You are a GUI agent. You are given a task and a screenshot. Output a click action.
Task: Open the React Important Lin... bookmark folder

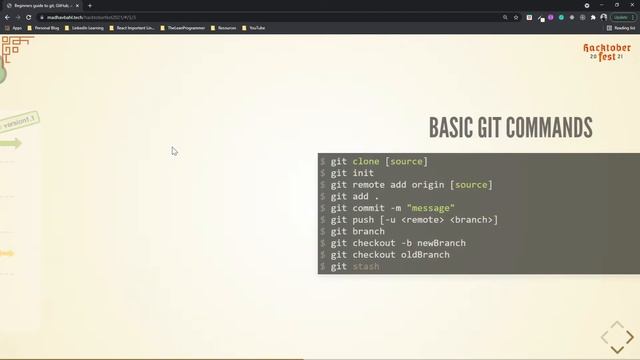132,28
